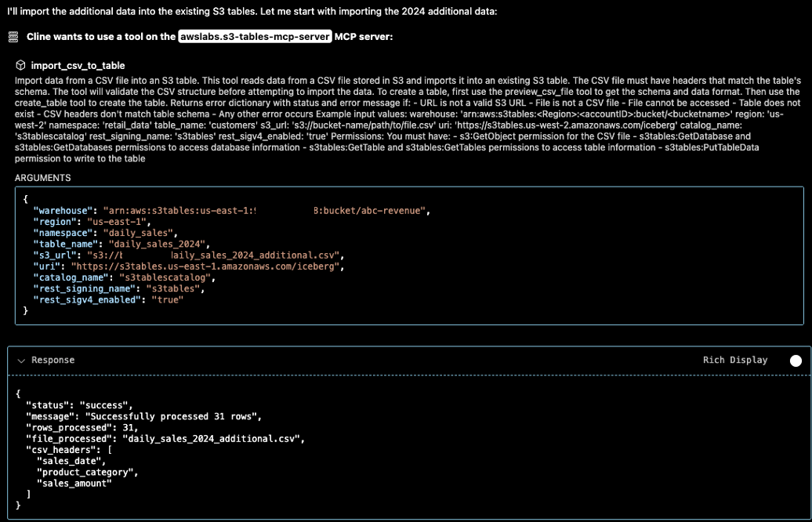Click the Rich Display label text
The width and height of the screenshot is (812, 522).
point(735,360)
